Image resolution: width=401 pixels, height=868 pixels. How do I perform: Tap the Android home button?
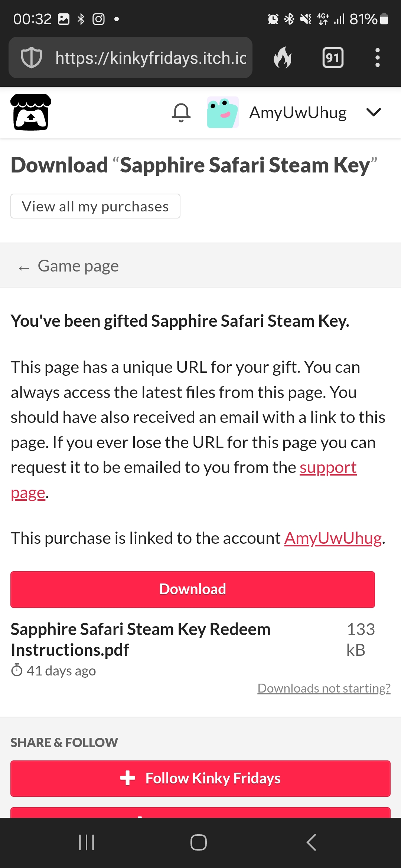[199, 842]
